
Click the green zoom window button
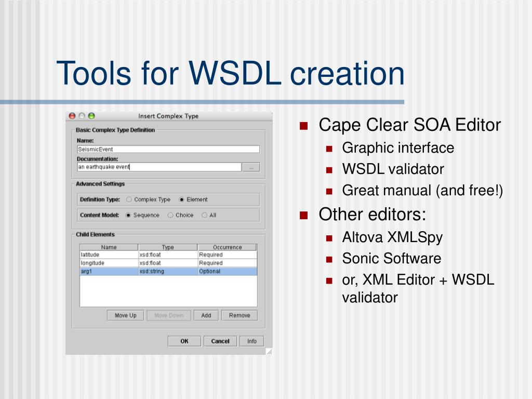pyautogui.click(x=91, y=116)
